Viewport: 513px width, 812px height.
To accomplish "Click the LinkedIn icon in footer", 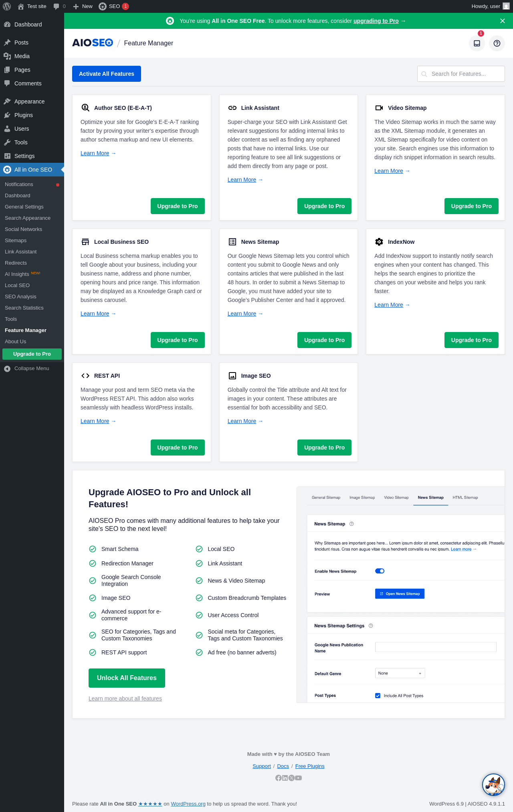I will point(285,778).
